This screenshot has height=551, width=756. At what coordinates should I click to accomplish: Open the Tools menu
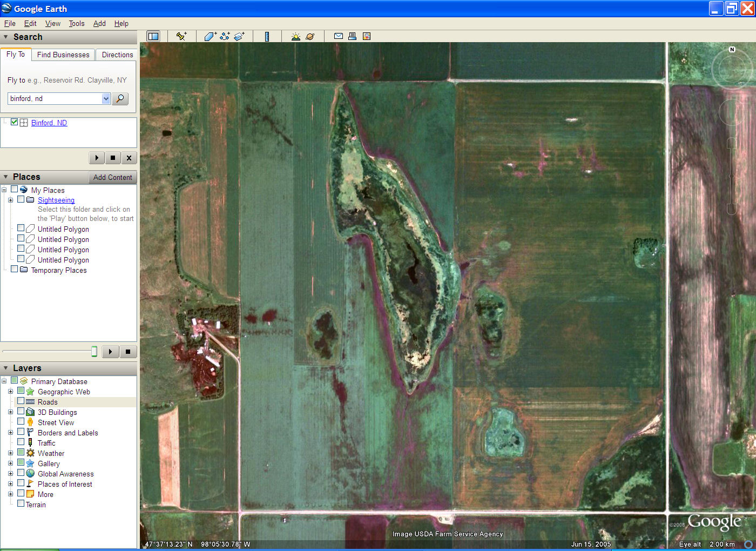[77, 23]
